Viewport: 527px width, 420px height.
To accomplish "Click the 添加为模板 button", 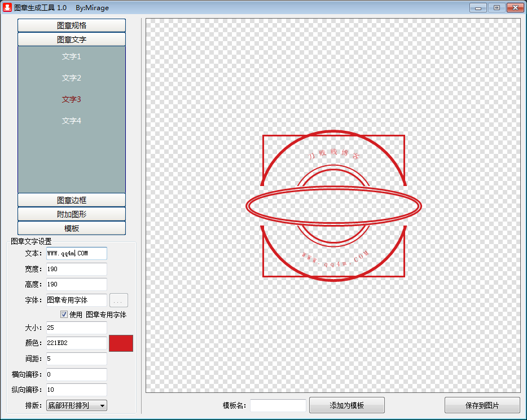I will 347,405.
